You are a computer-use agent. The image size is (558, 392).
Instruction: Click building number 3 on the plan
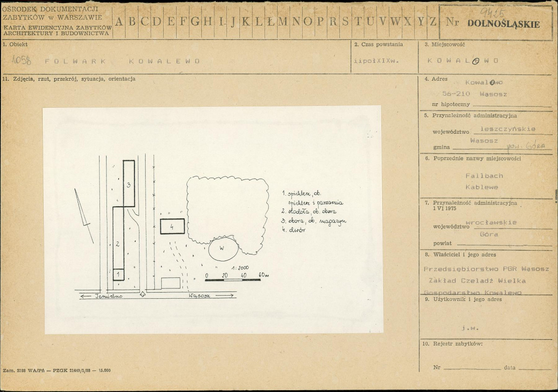(129, 183)
